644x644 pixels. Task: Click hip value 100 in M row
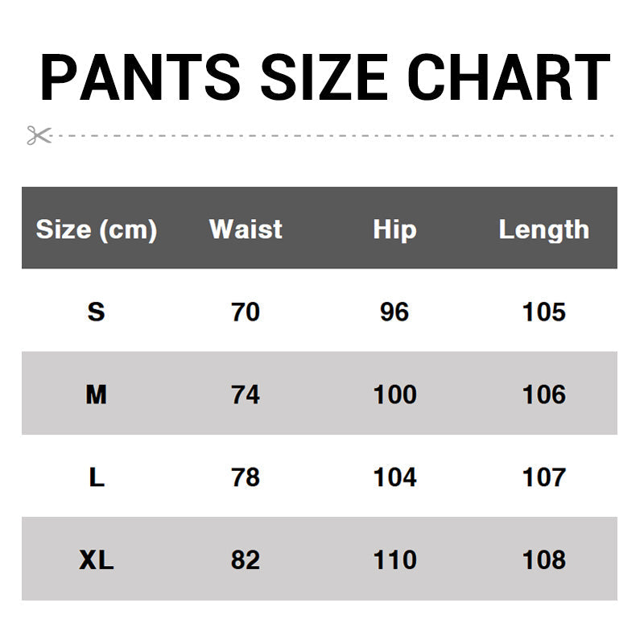point(394,394)
